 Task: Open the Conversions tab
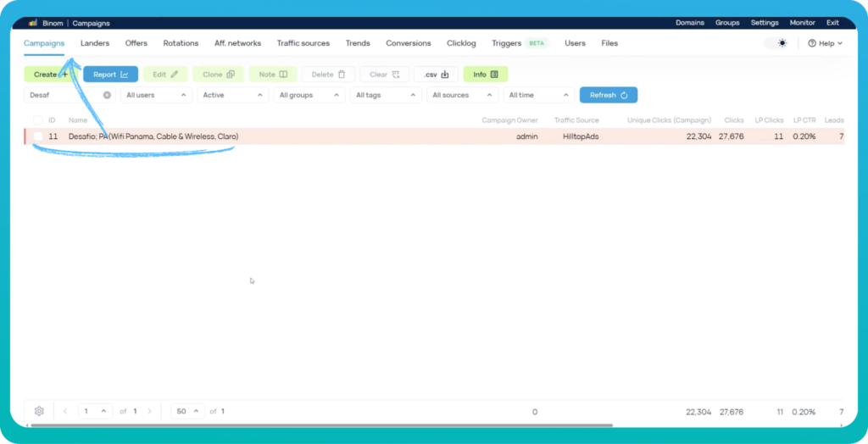409,43
